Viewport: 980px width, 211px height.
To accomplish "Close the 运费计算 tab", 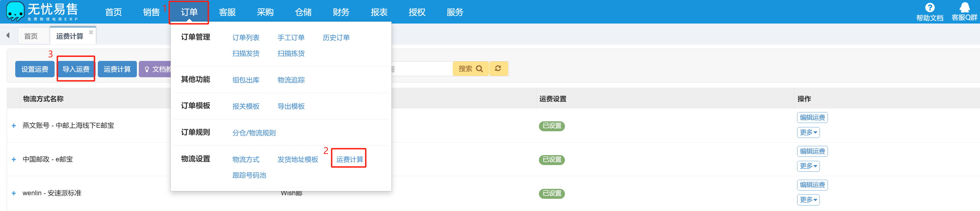I will [x=91, y=32].
